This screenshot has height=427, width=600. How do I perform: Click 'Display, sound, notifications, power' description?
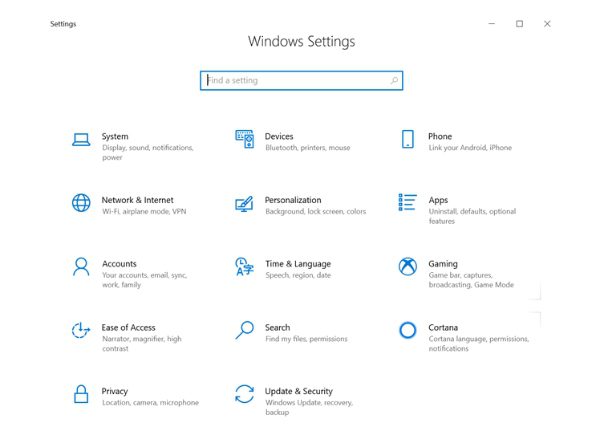point(148,153)
